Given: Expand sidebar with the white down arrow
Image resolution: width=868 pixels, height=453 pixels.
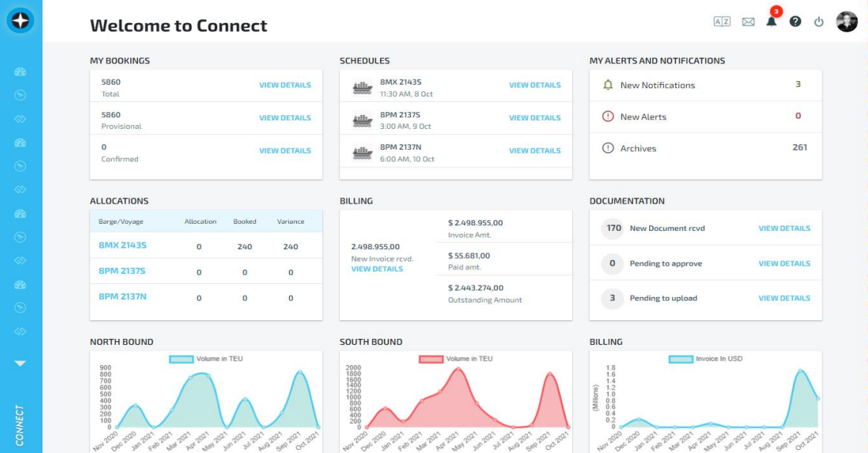Looking at the screenshot, I should pyautogui.click(x=21, y=363).
